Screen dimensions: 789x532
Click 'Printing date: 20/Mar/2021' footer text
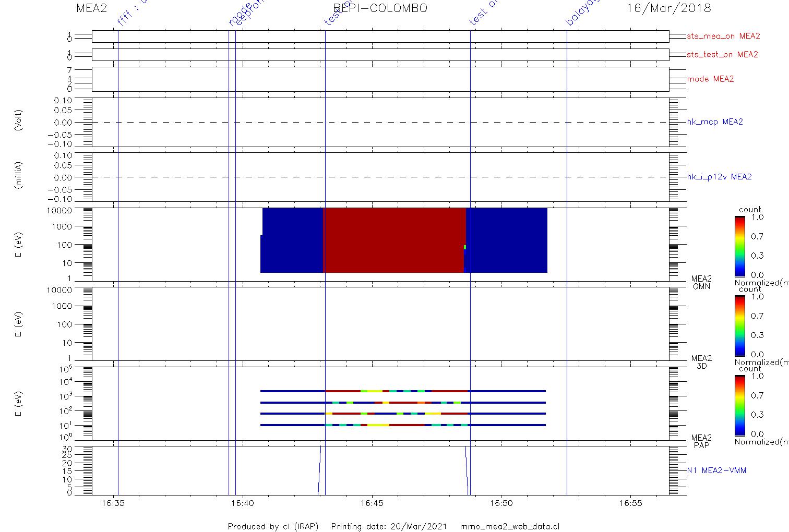(389, 526)
